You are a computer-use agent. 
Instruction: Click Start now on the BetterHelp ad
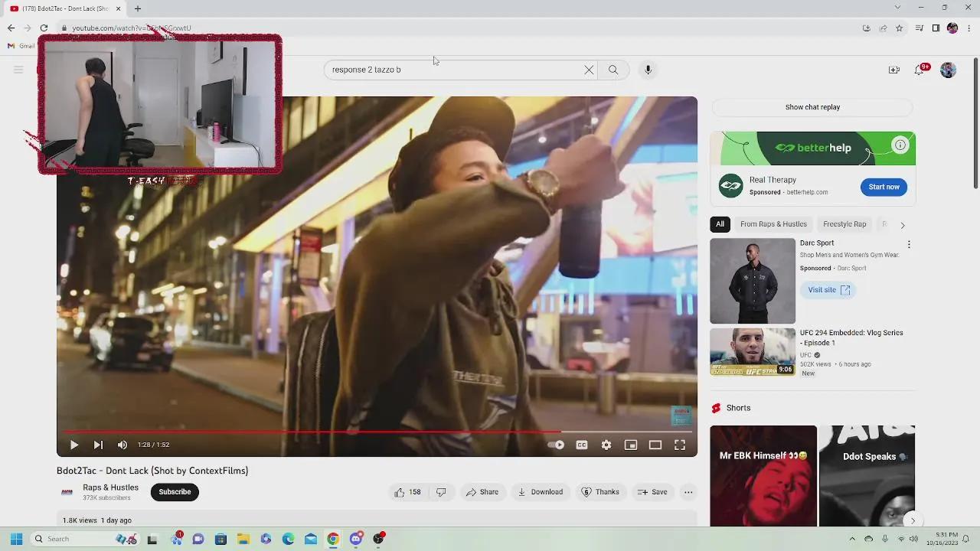click(x=884, y=187)
